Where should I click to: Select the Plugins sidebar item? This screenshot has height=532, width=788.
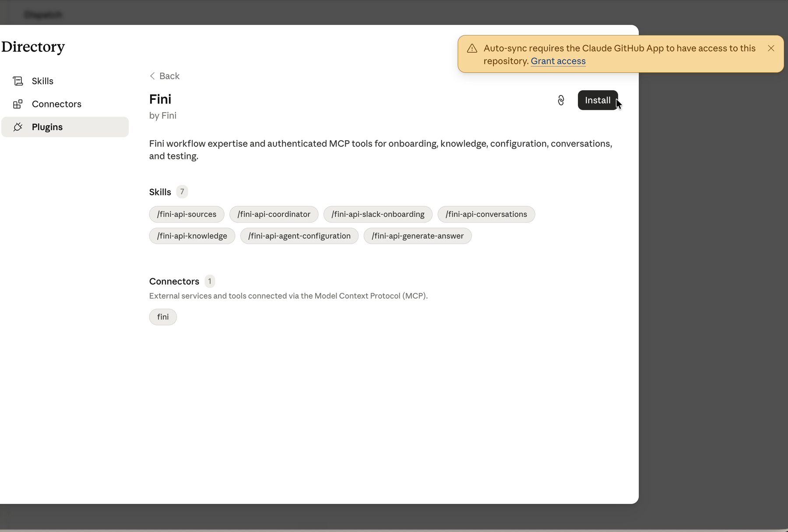pos(65,127)
